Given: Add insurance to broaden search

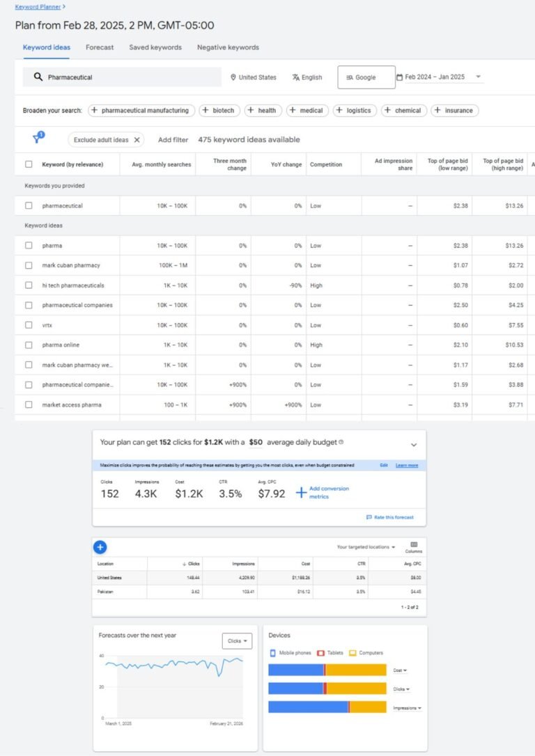Looking at the screenshot, I should click(454, 111).
